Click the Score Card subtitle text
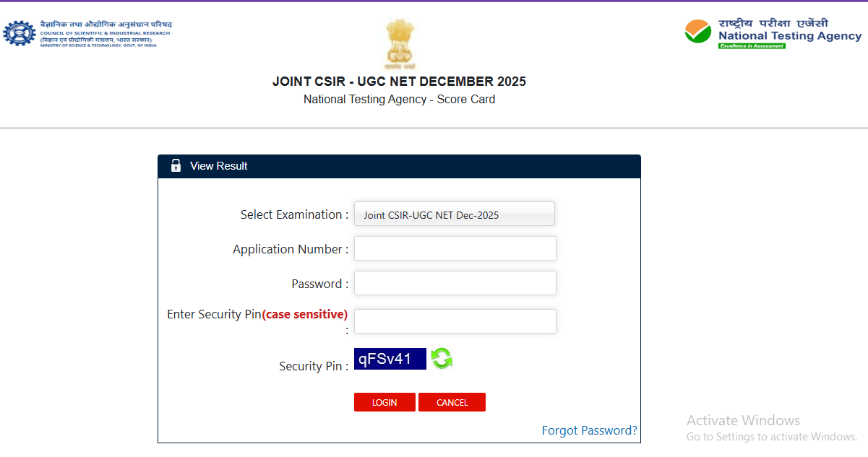The height and width of the screenshot is (457, 868). click(398, 99)
